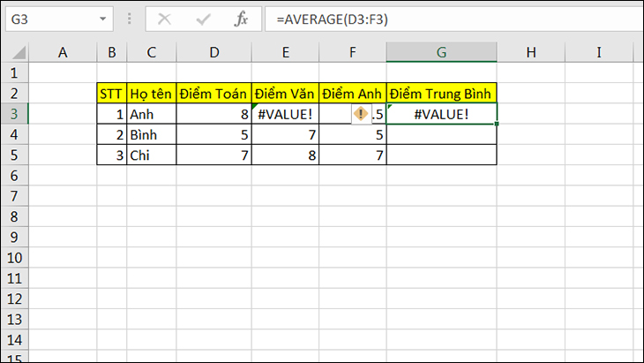This screenshot has height=363, width=644.
Task: Select the Họ tên header cell
Action: (x=152, y=94)
